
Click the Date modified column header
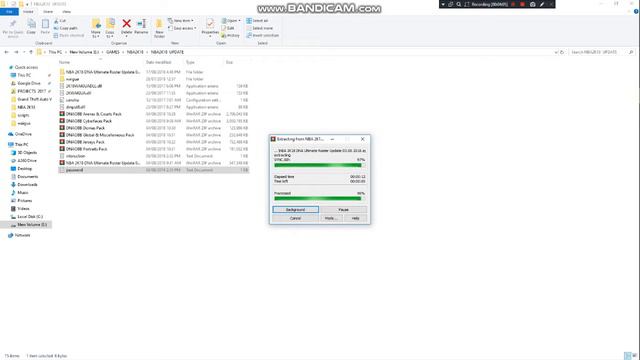point(158,62)
